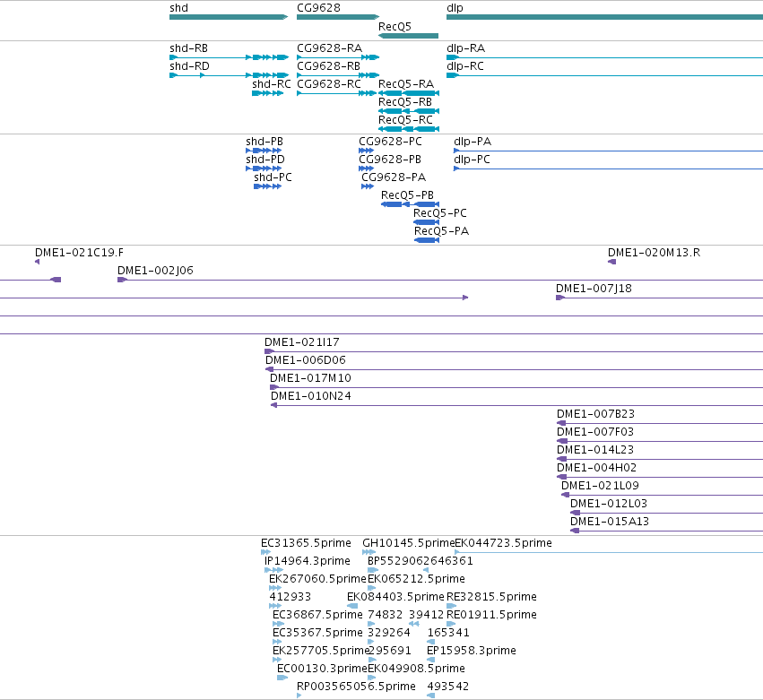The height and width of the screenshot is (700, 763).
Task: Click the DME1-007B23 clone label
Action: point(595,414)
